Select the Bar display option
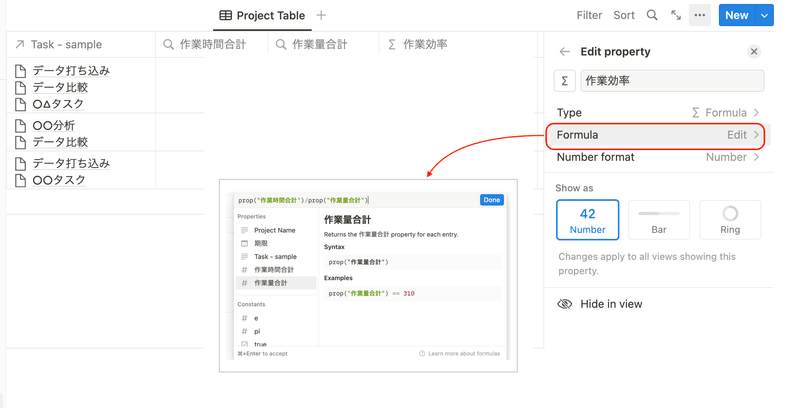The image size is (800, 408). [x=659, y=220]
